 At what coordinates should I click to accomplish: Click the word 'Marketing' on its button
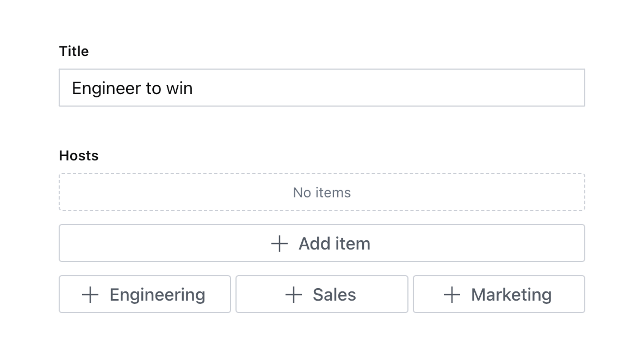click(511, 295)
